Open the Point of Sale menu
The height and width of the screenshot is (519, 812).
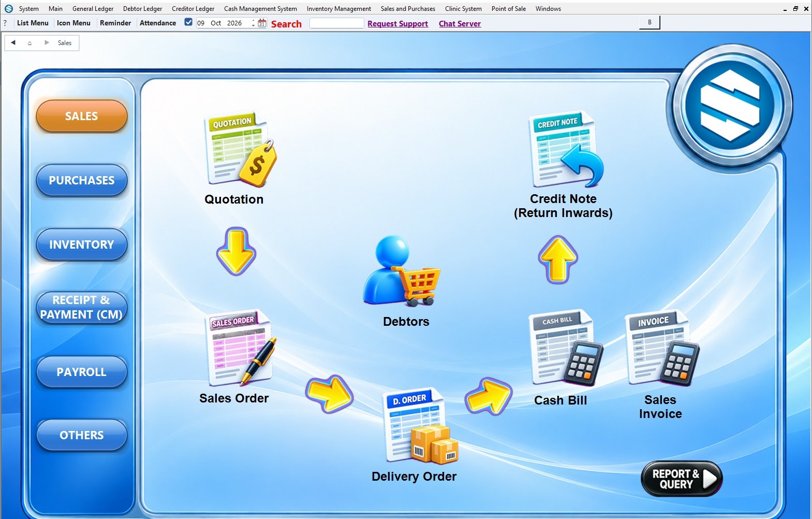click(x=508, y=9)
